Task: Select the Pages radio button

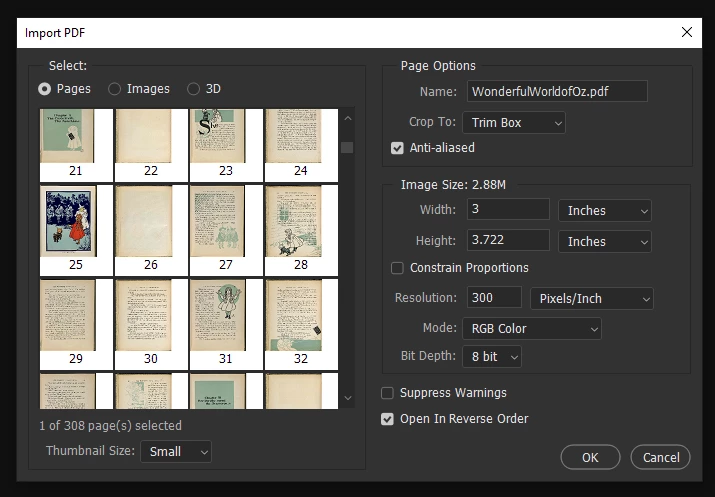Action: (x=45, y=89)
